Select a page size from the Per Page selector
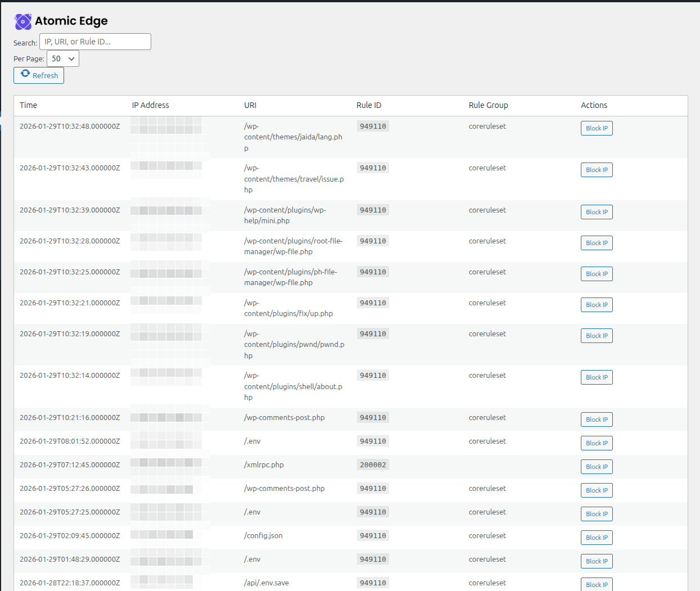Image resolution: width=700 pixels, height=591 pixels. click(62, 58)
